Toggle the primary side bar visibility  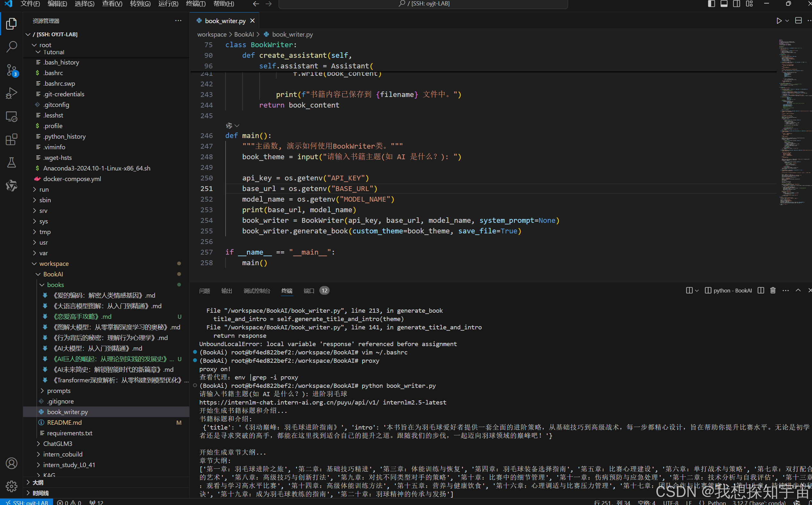711,4
